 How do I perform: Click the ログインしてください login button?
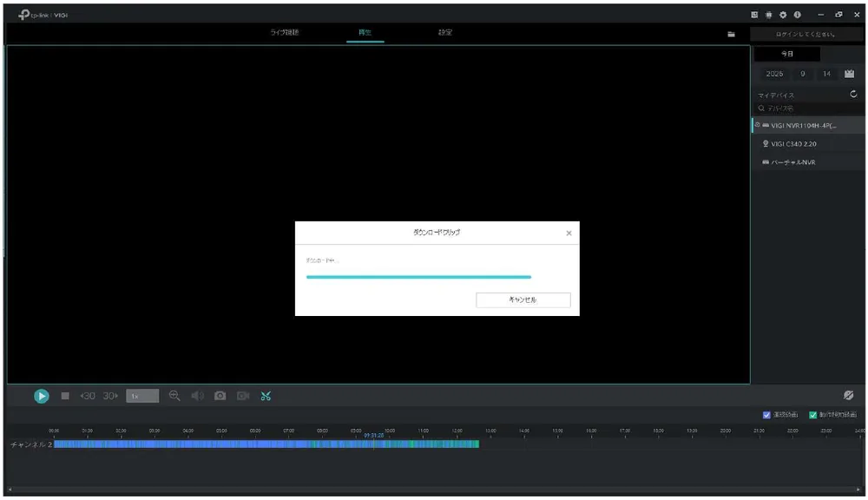(x=806, y=35)
